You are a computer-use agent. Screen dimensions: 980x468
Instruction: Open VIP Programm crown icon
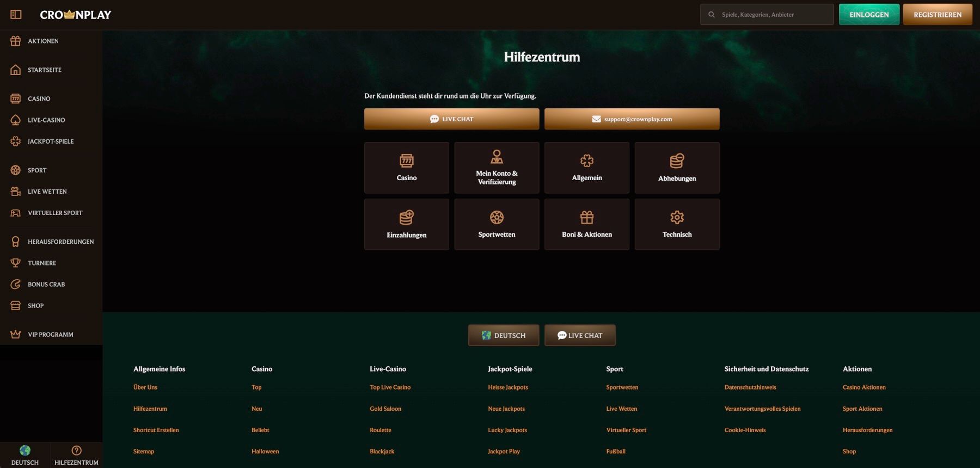coord(16,334)
